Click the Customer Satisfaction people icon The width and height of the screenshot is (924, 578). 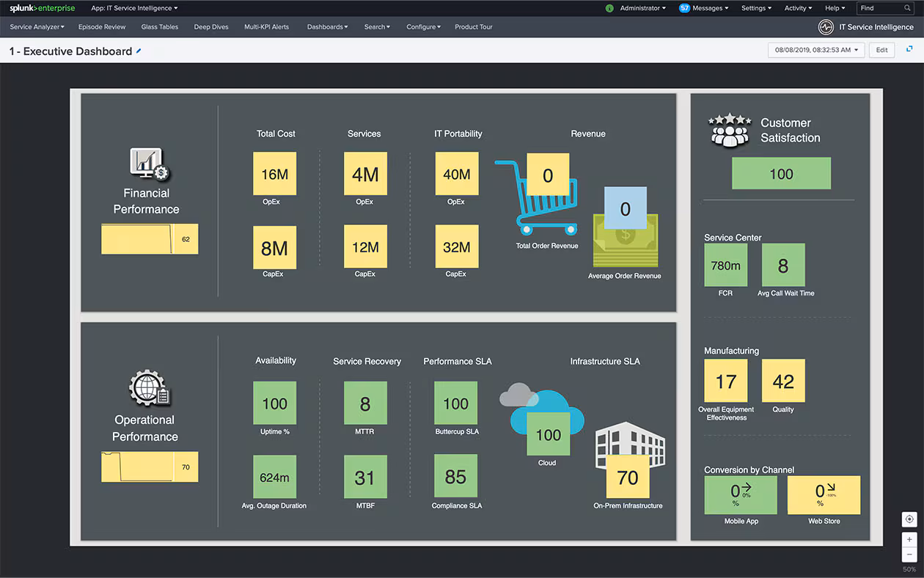click(729, 131)
